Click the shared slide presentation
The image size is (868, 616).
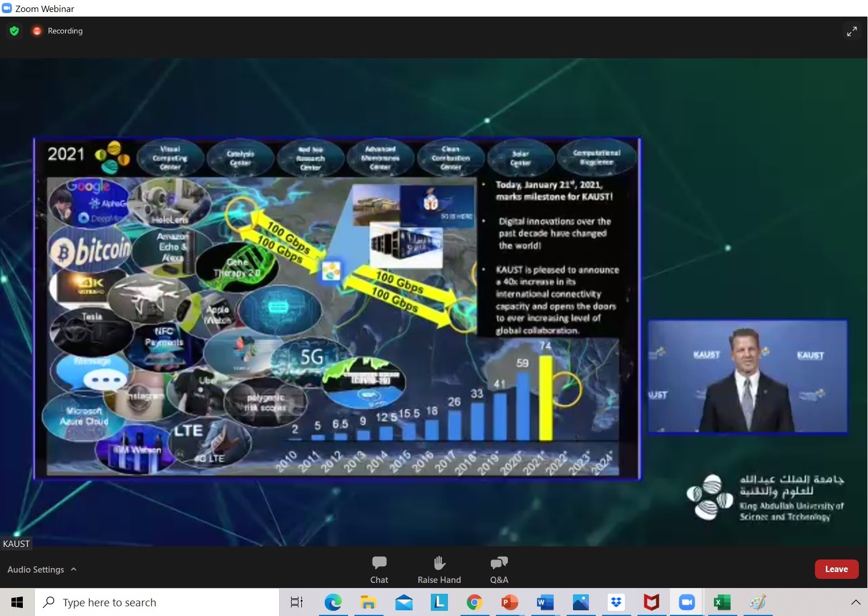click(x=337, y=308)
